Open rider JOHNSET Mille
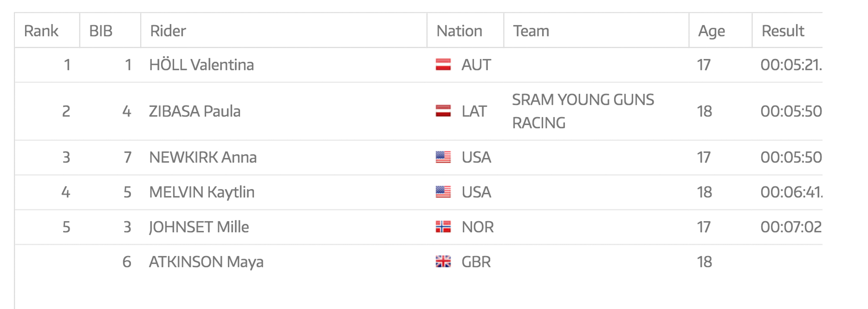This screenshot has width=868, height=309. 199,227
